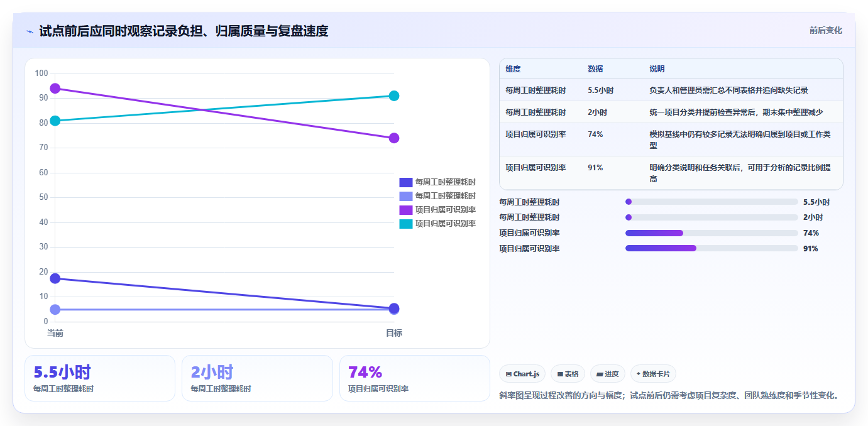Open the 5.5小时 stat card
Screen dimensions: 868x426
click(x=100, y=378)
